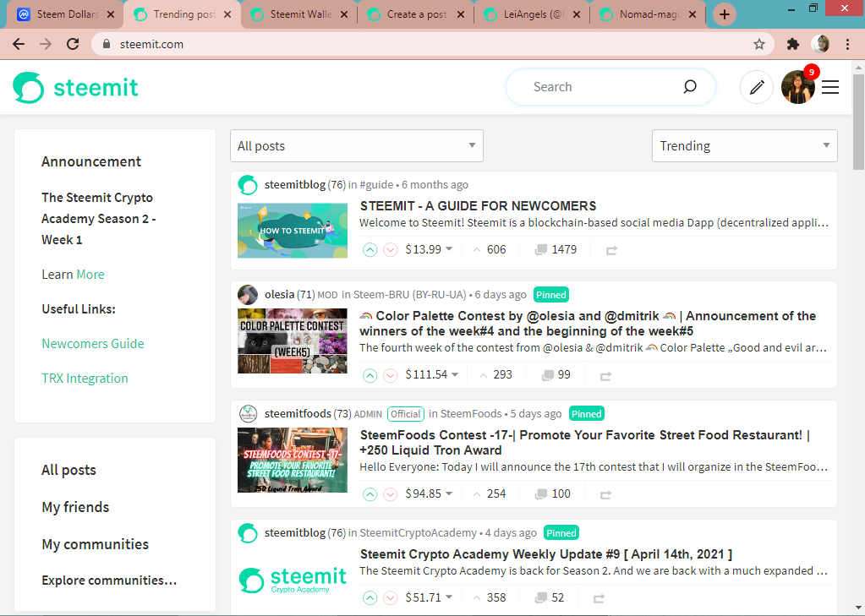This screenshot has height=616, width=865.
Task: Open the Chrome profile avatar
Action: (820, 44)
